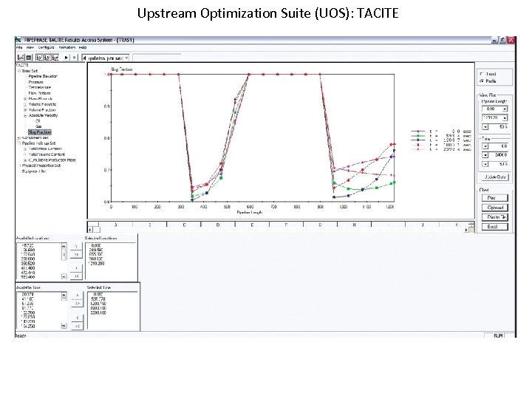Screen dimensions: 532x399
Task: Stop animation with the stop button
Action: (75, 58)
